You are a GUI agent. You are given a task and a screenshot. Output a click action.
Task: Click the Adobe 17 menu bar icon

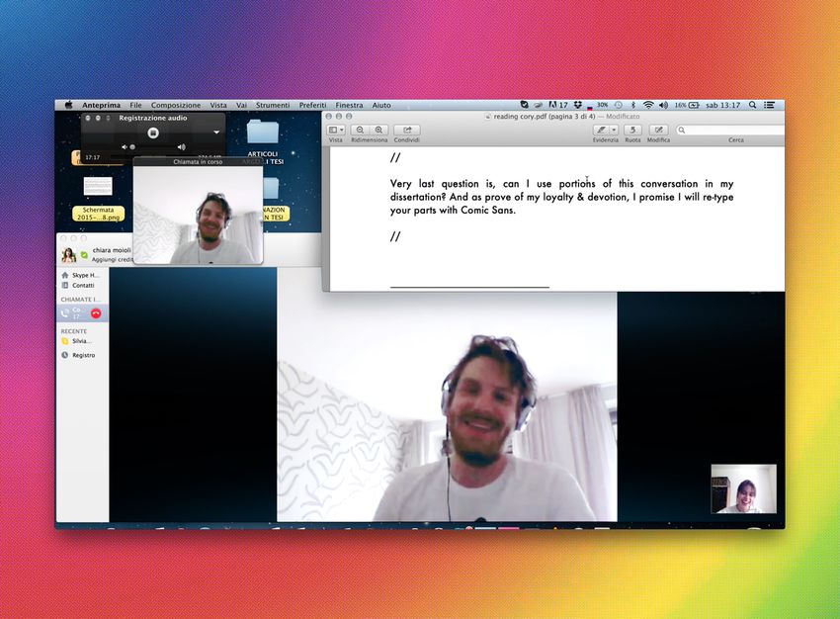point(558,105)
